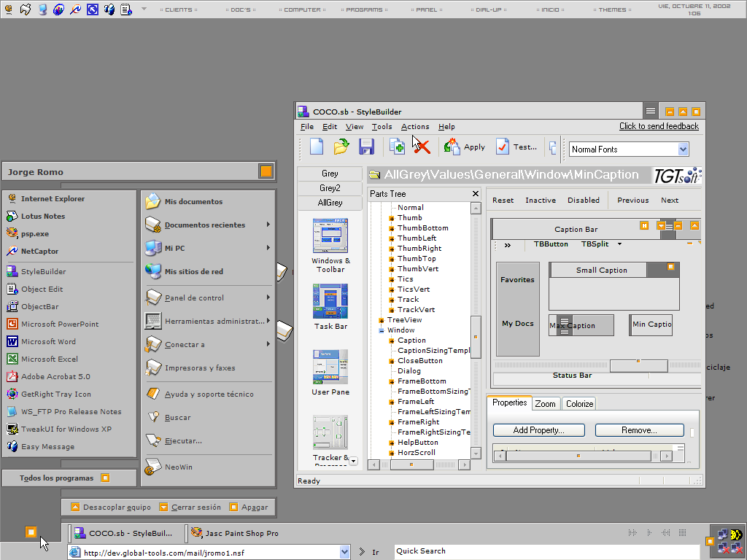Switch to the Zoom tab
This screenshot has width=747, height=560.
pos(546,404)
